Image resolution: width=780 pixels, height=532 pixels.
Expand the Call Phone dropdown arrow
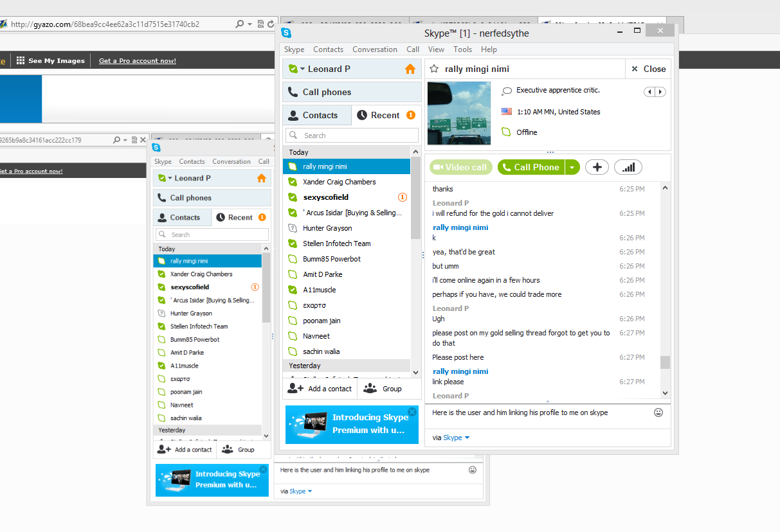tap(572, 167)
